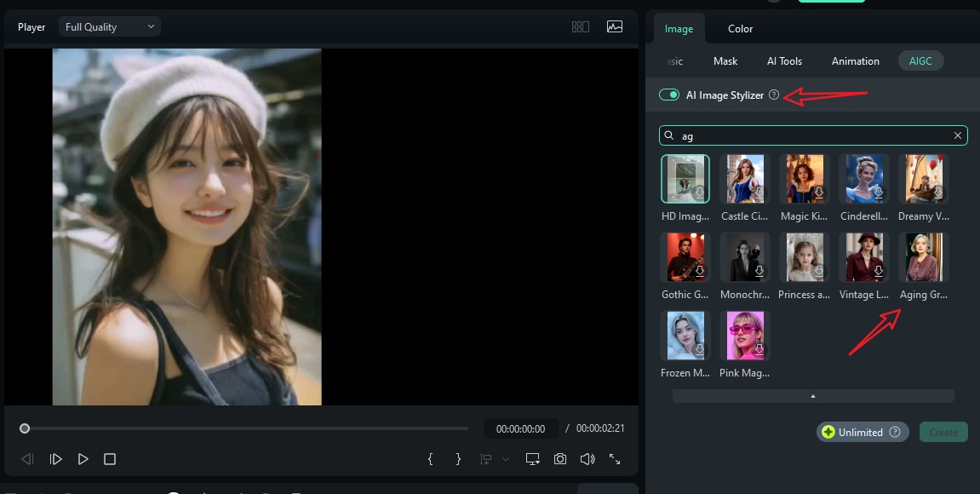Switch to the Image tab
980x494 pixels.
(679, 29)
